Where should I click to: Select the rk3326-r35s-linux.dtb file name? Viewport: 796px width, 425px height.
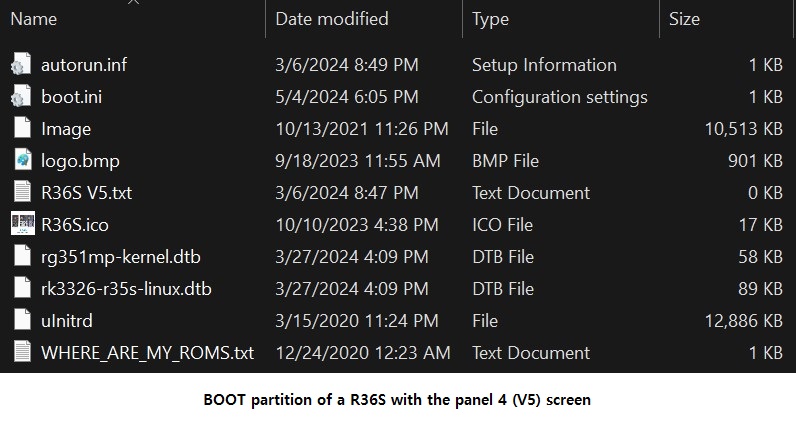pos(126,288)
